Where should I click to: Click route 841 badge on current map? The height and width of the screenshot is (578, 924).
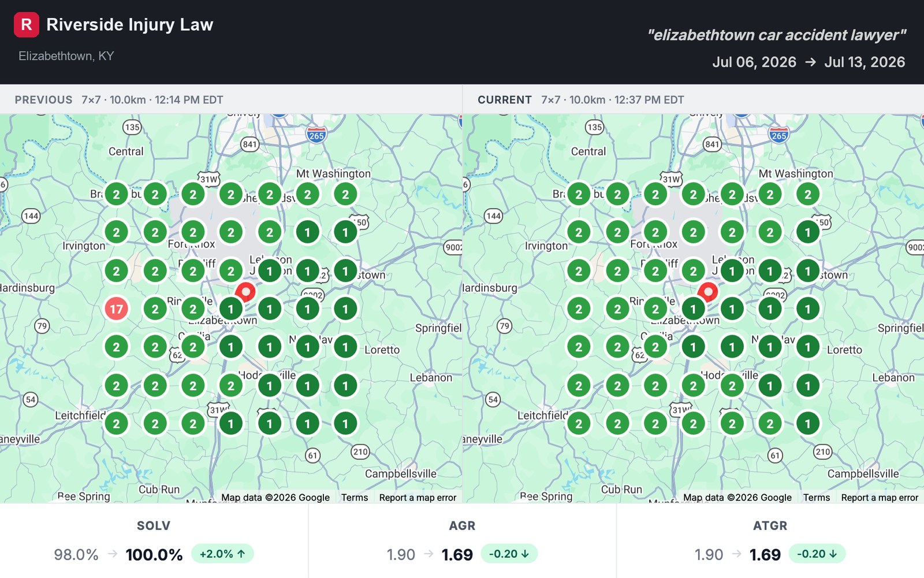click(x=712, y=144)
